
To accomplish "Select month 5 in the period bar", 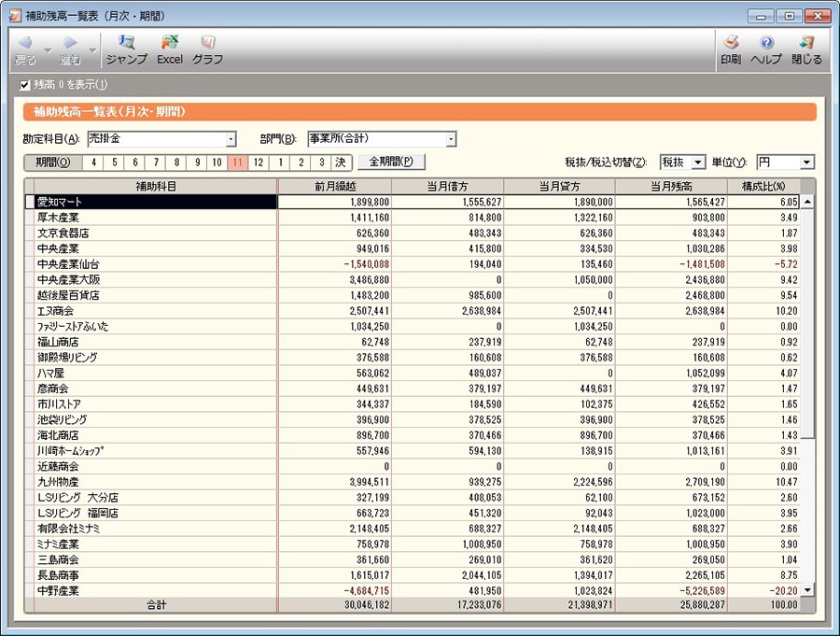I will (114, 162).
